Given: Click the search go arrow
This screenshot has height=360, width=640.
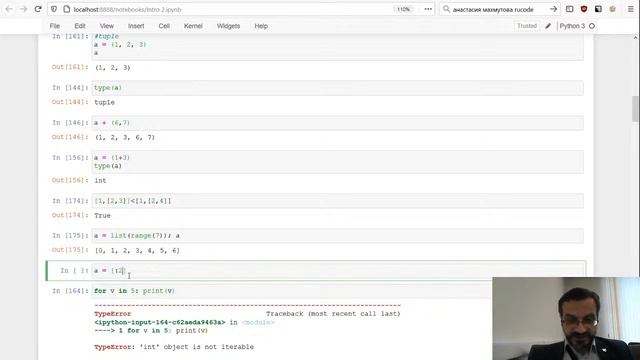Looking at the screenshot, I should 553,9.
